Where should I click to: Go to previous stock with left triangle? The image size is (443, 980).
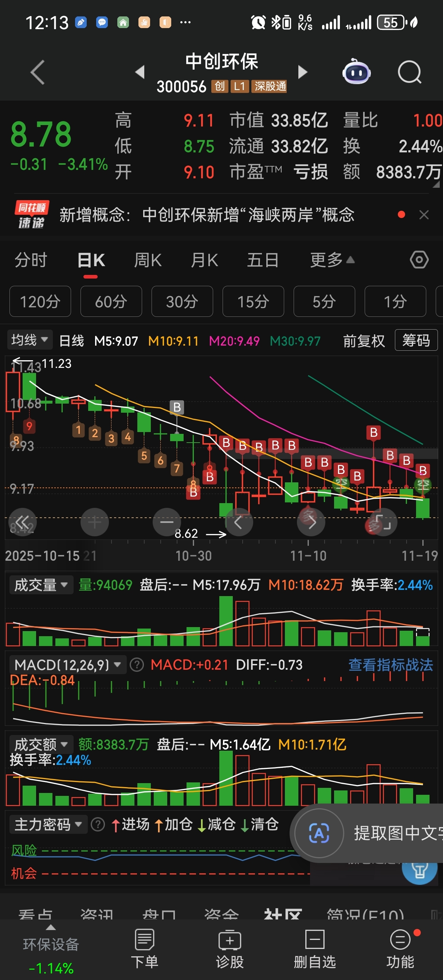click(x=140, y=71)
